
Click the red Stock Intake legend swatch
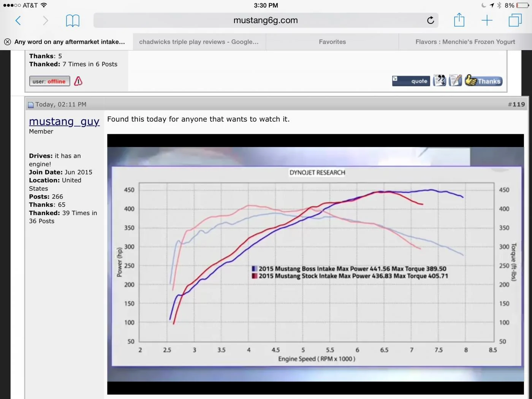pos(255,276)
